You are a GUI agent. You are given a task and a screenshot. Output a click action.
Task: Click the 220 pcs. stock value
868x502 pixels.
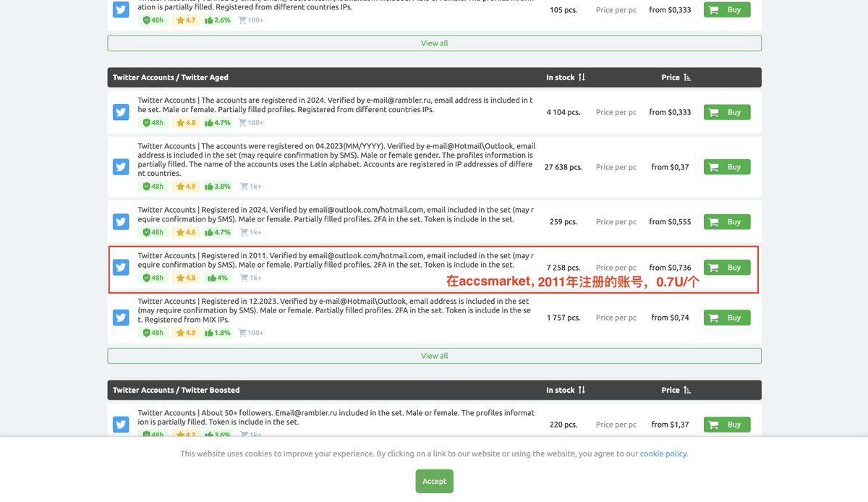tap(563, 425)
